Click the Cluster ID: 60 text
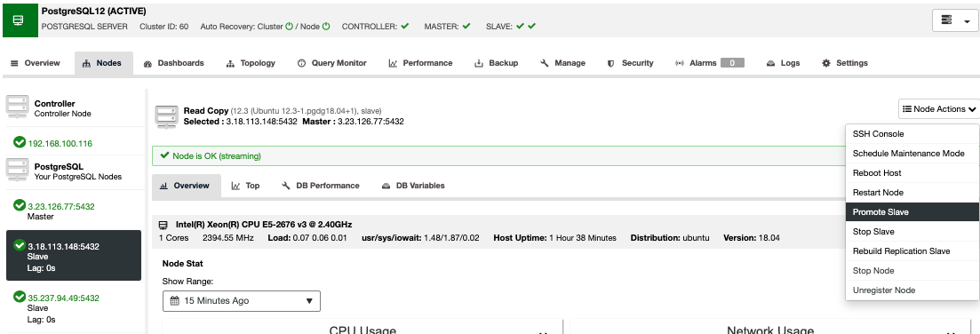This screenshot has height=334, width=980. 163,27
